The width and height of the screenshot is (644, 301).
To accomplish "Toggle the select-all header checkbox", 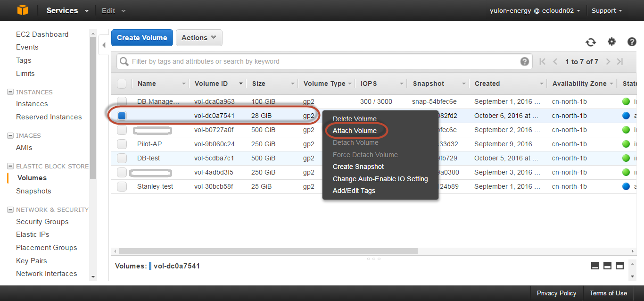I will point(122,84).
